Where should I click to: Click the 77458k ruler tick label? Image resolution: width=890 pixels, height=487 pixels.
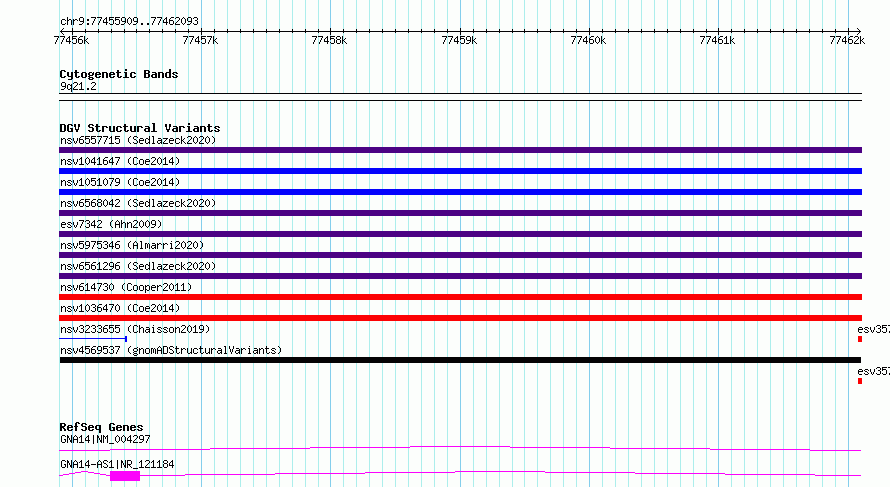329,40
